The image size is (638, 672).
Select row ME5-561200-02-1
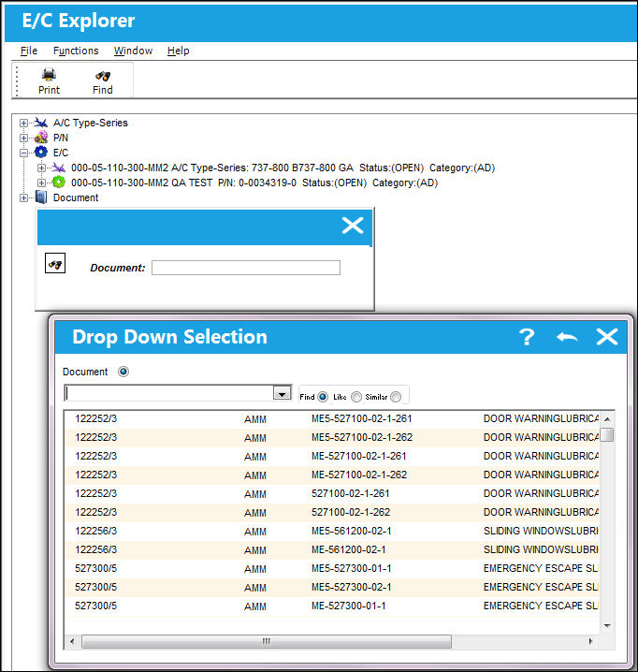tap(332, 531)
